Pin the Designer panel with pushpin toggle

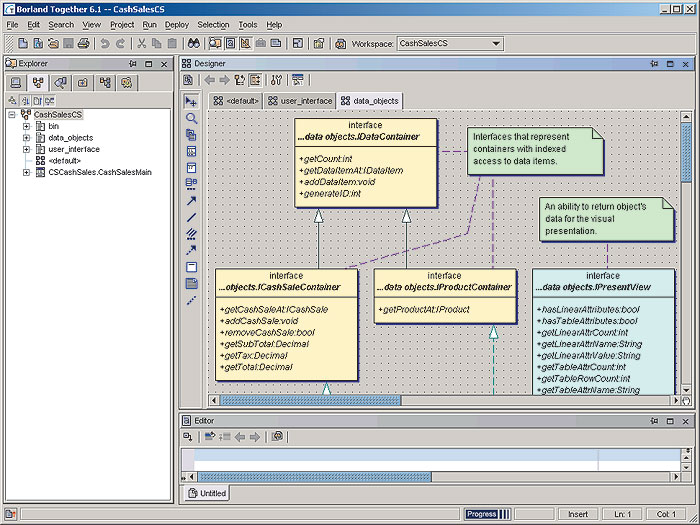[654, 64]
